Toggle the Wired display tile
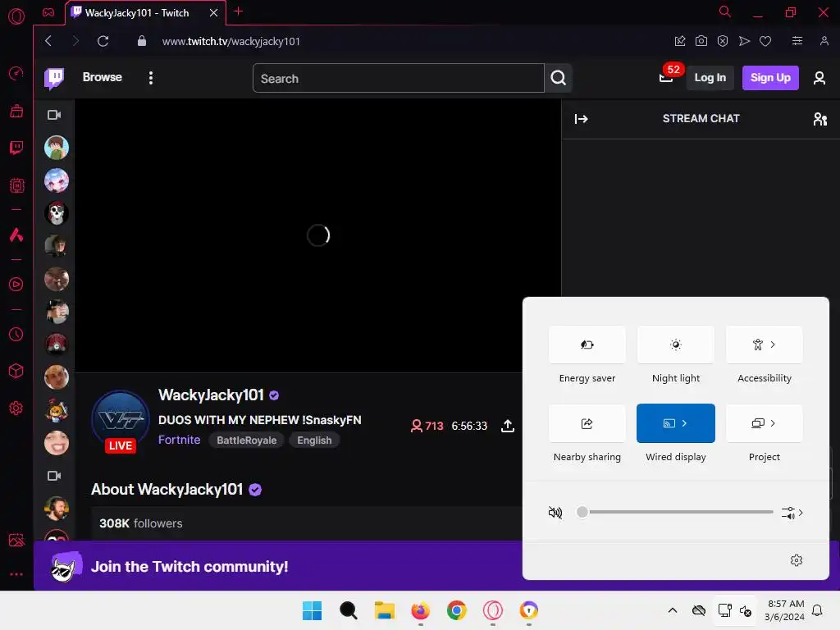This screenshot has height=630, width=840. (676, 423)
